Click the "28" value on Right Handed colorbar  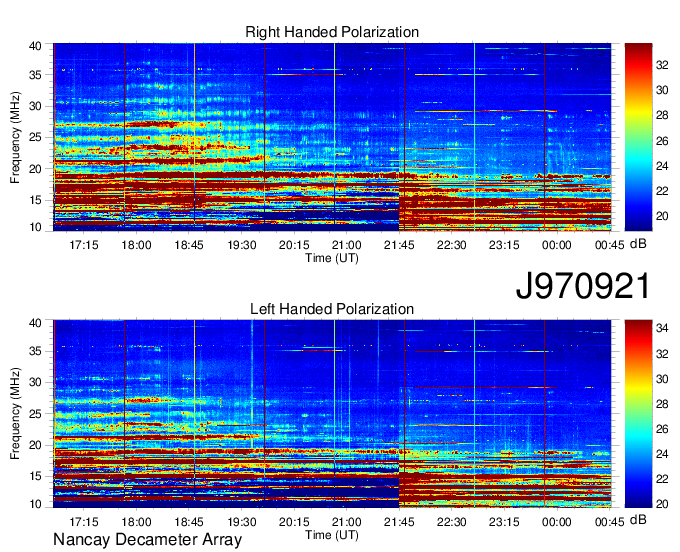tap(662, 115)
